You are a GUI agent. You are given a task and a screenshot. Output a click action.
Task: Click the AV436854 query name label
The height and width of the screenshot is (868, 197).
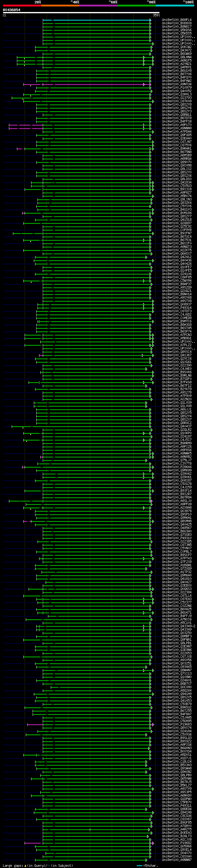tap(11, 10)
